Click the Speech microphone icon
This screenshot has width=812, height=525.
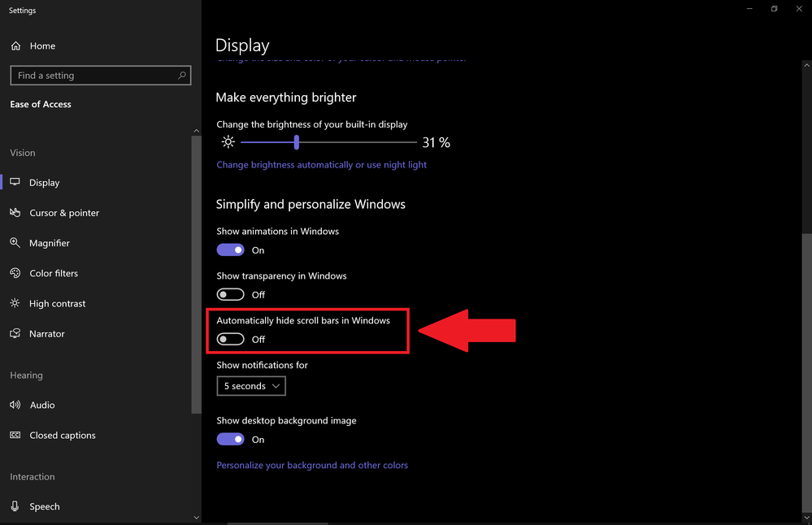(15, 506)
